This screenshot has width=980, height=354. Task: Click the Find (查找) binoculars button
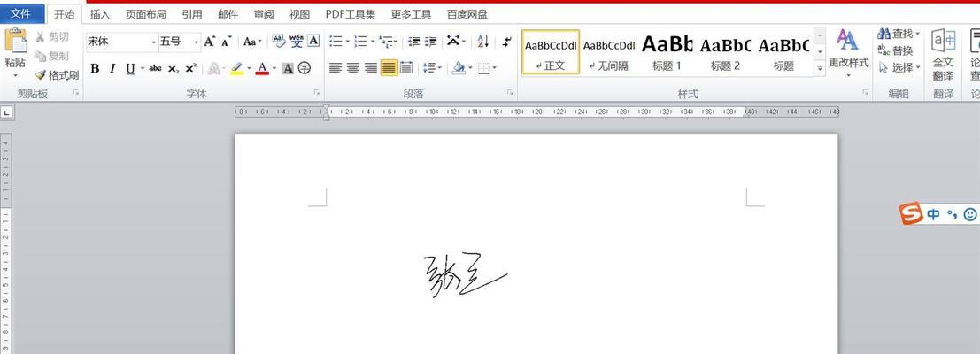tap(899, 33)
